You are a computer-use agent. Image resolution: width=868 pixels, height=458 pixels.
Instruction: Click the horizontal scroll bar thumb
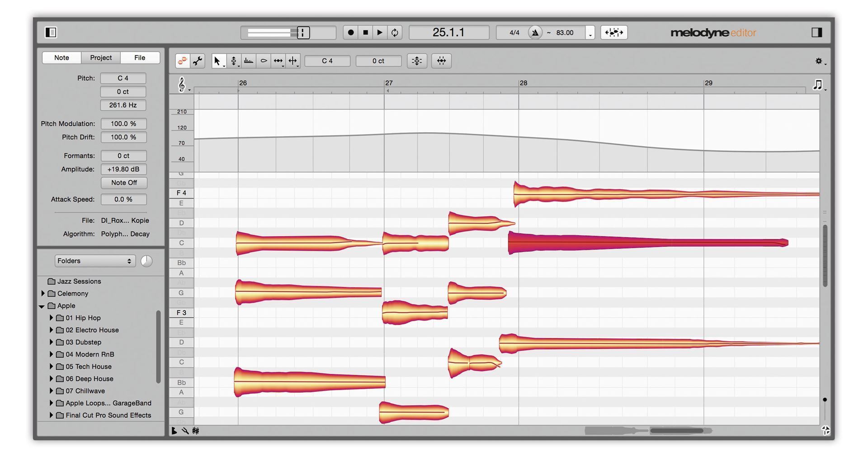tap(677, 430)
